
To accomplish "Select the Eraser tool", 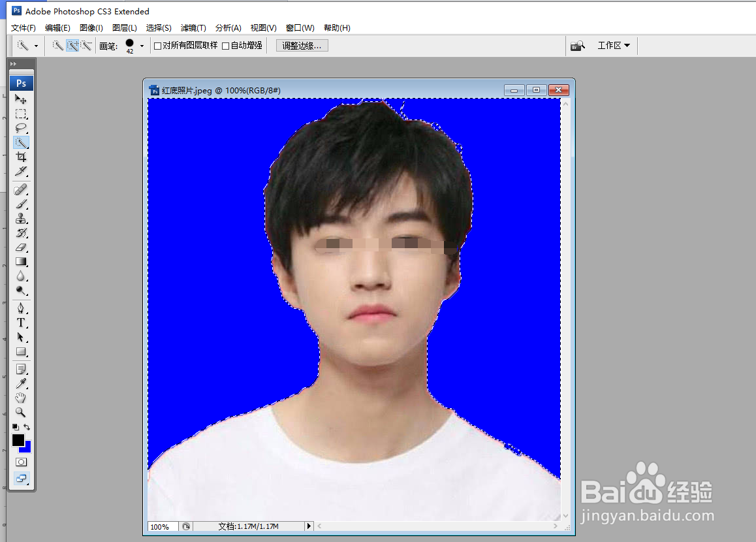I will pyautogui.click(x=22, y=247).
